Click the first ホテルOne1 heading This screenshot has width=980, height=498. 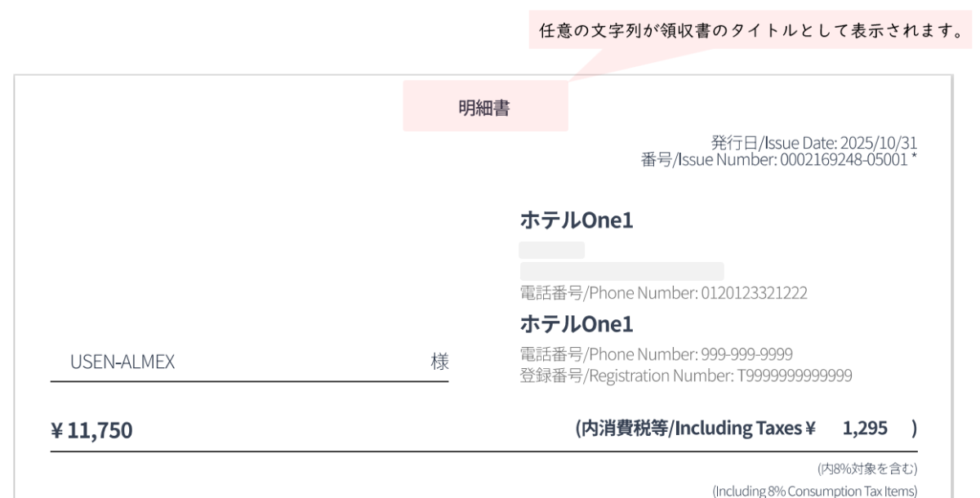click(x=577, y=220)
